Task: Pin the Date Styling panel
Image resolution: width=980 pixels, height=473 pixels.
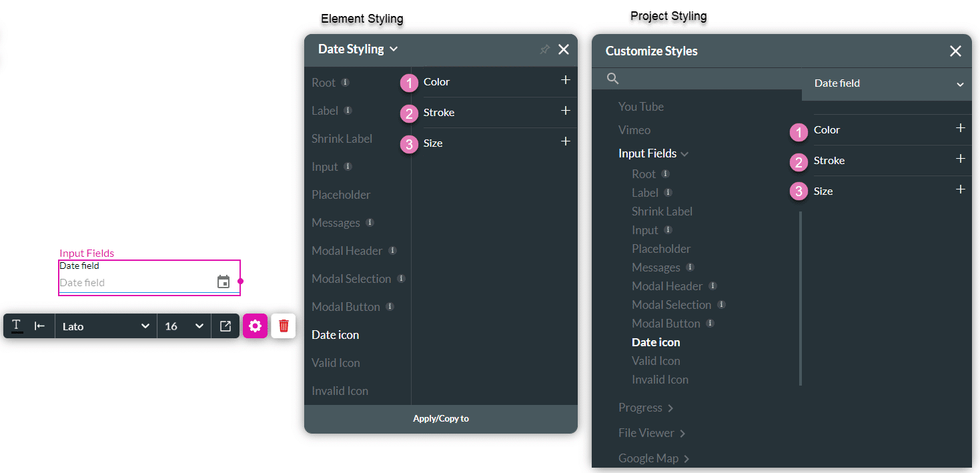Action: [x=544, y=49]
